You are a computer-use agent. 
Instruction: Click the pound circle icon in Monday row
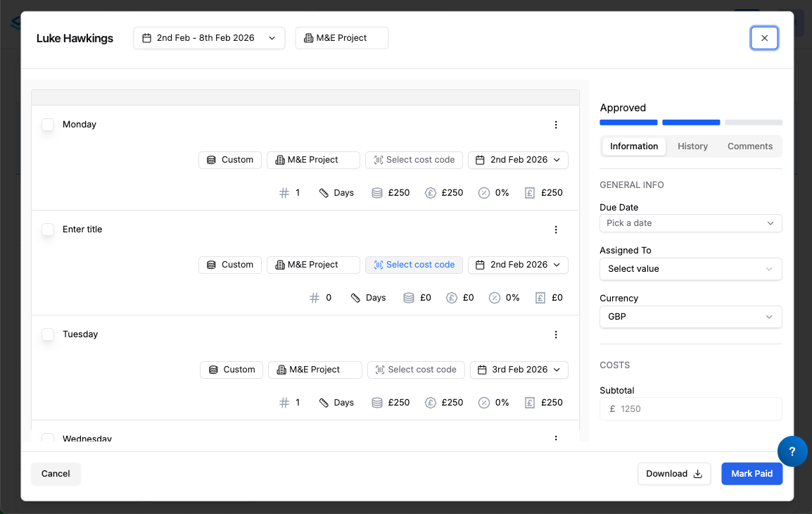431,193
